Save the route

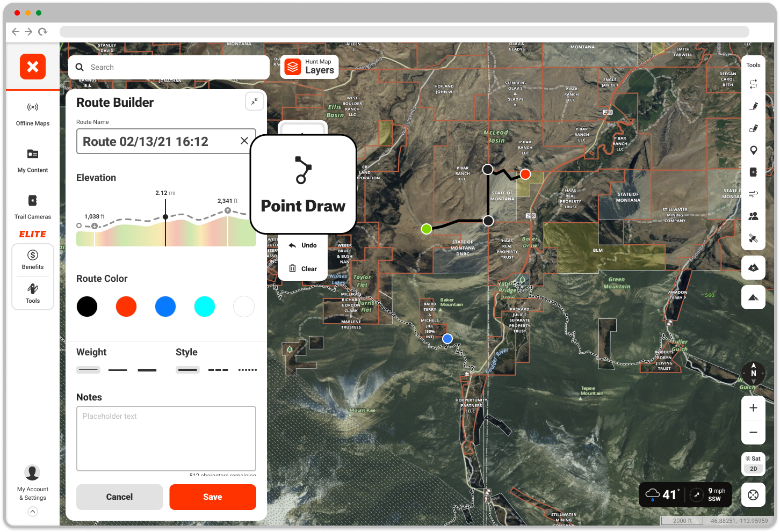213,497
